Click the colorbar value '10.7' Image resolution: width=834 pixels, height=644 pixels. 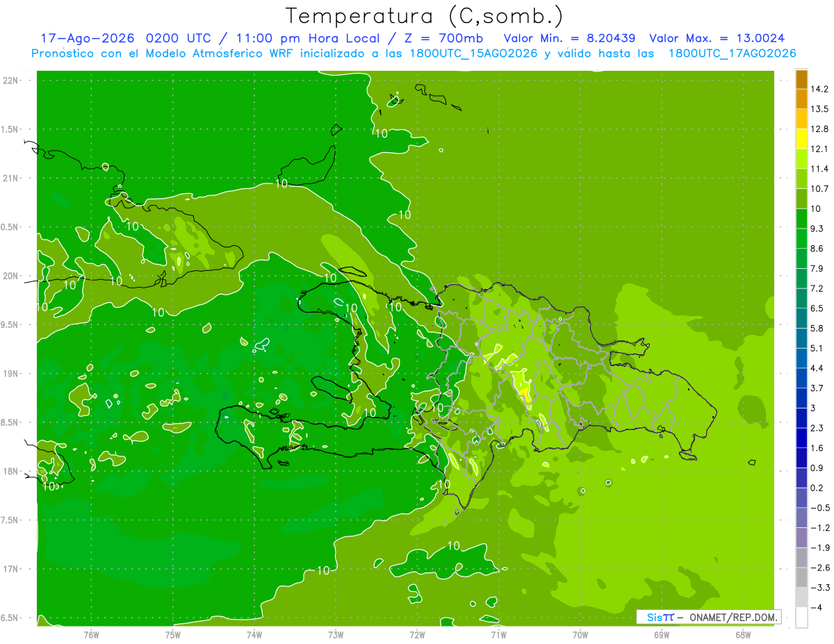819,188
